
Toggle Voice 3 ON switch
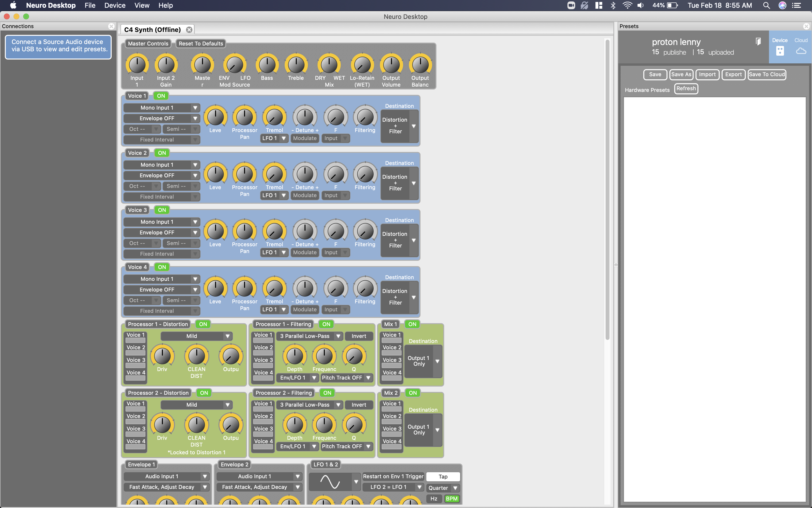[x=162, y=210]
